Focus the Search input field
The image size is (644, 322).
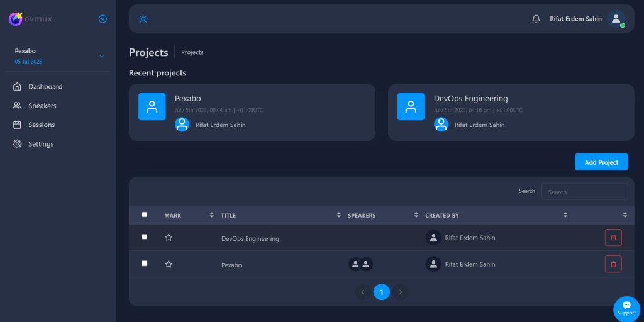pos(584,192)
